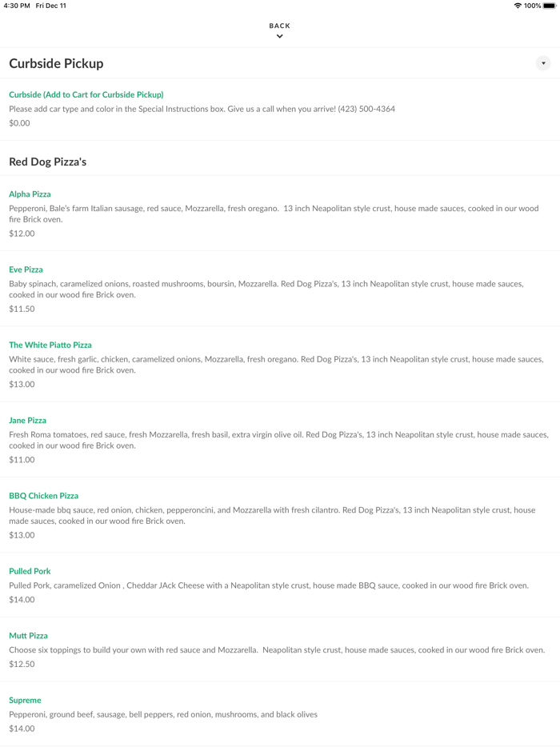The image size is (560, 747).
Task: Tap the time display in status bar
Action: point(17,6)
